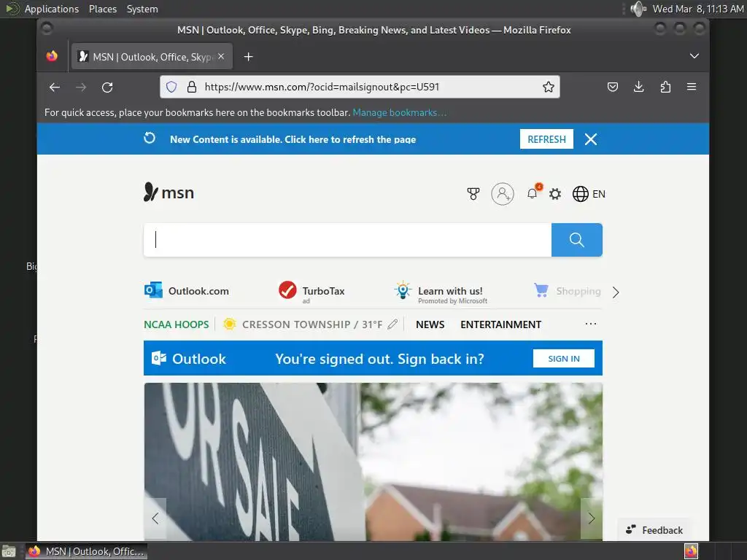The height and width of the screenshot is (560, 747).
Task: Open the account sign-in profile icon
Action: 502,194
